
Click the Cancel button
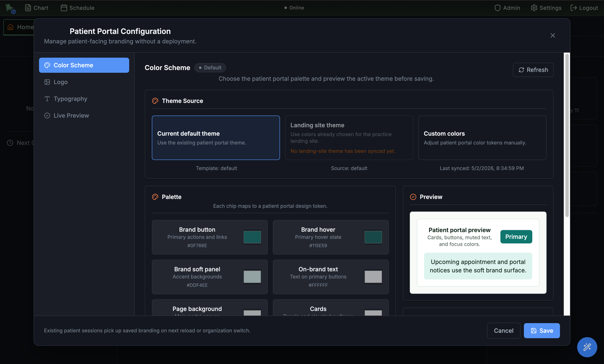[x=503, y=330]
